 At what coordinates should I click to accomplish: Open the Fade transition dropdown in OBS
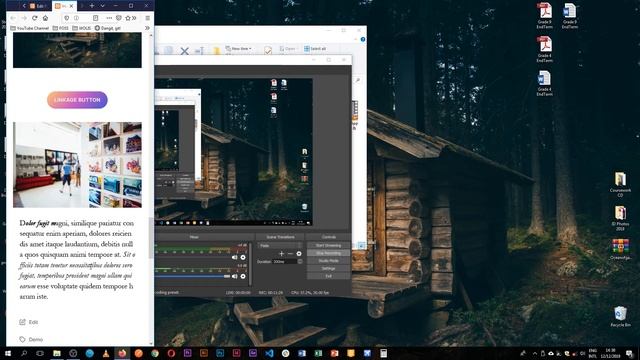click(x=280, y=246)
